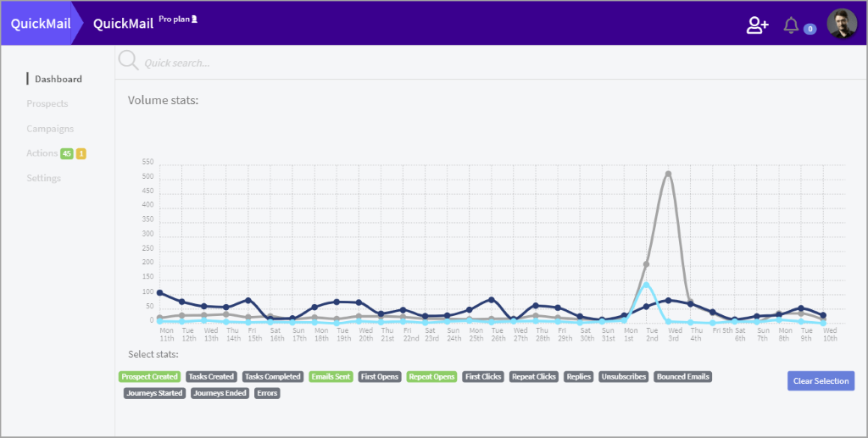The width and height of the screenshot is (868, 438).
Task: Toggle the Emails Sent stat
Action: 331,377
